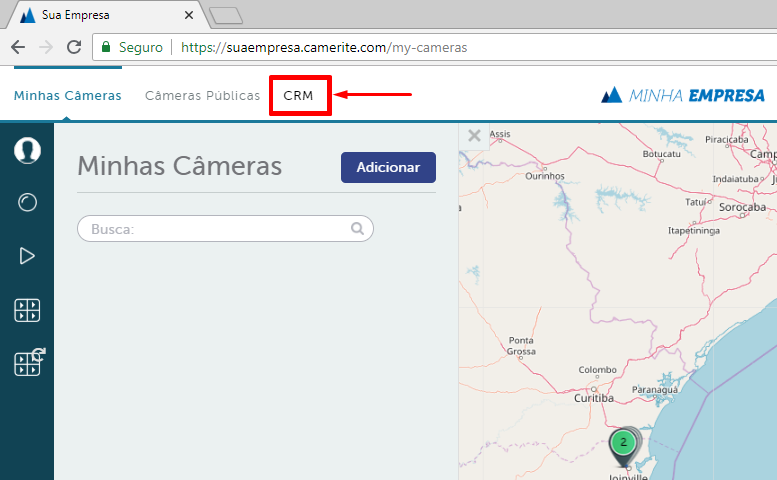Go back using the browser back arrow

pyautogui.click(x=18, y=47)
